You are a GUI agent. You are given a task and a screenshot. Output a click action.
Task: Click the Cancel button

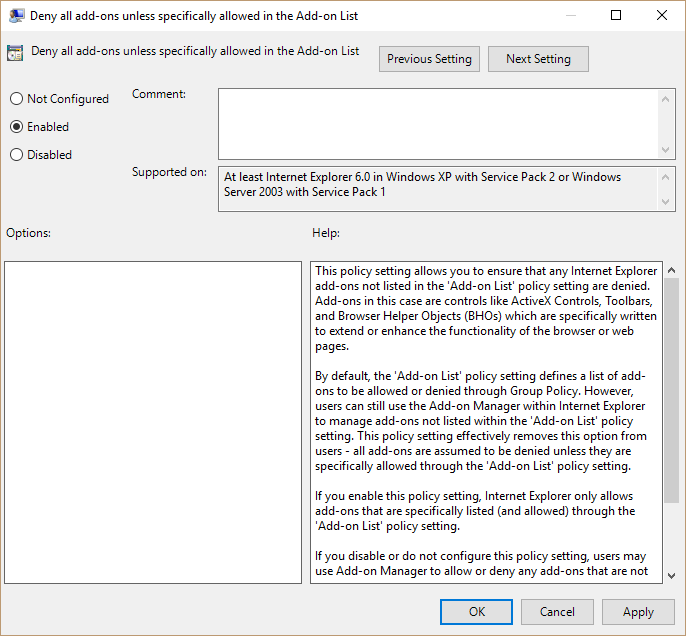(557, 612)
